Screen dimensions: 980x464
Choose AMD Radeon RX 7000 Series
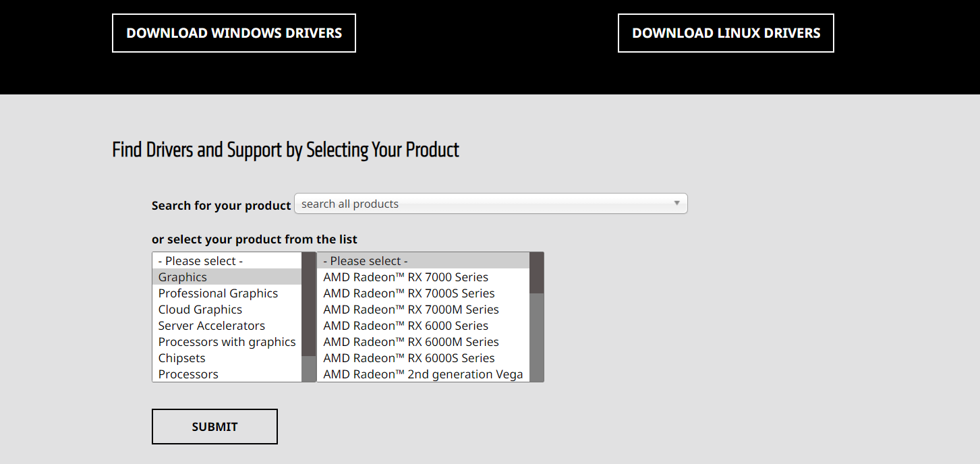[x=424, y=277]
